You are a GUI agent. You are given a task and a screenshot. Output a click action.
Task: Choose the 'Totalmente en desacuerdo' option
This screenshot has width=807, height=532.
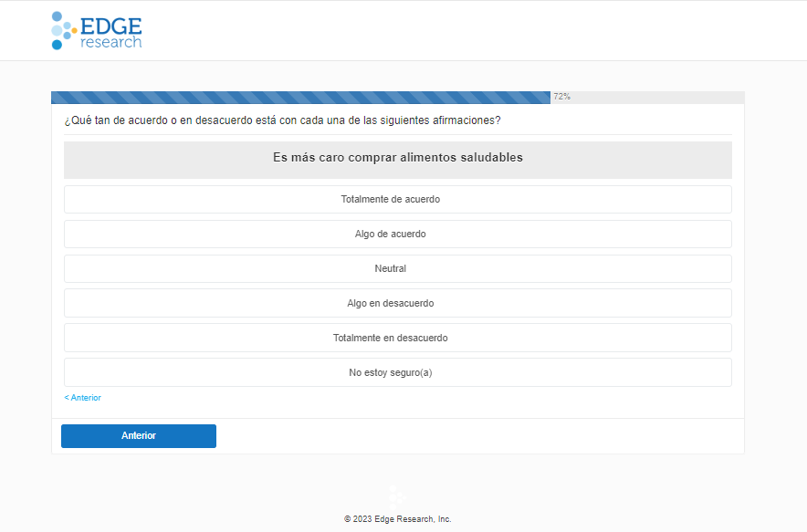pos(398,338)
